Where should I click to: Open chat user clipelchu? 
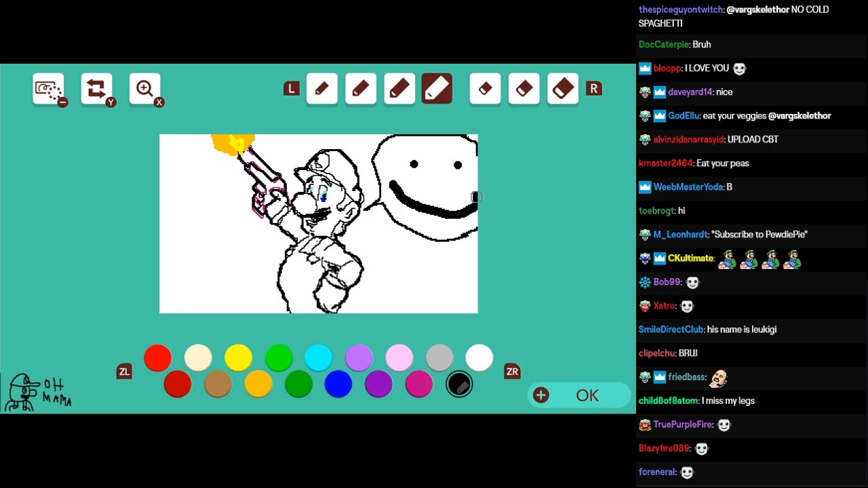(x=657, y=353)
